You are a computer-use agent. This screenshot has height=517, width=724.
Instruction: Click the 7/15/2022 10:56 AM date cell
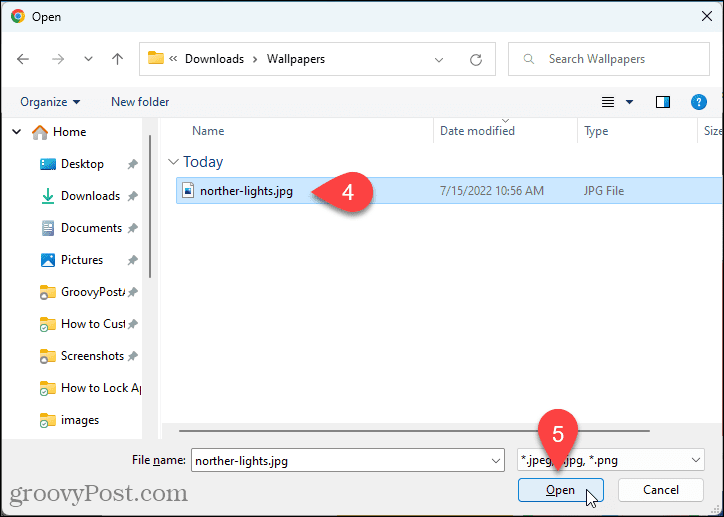tap(492, 191)
